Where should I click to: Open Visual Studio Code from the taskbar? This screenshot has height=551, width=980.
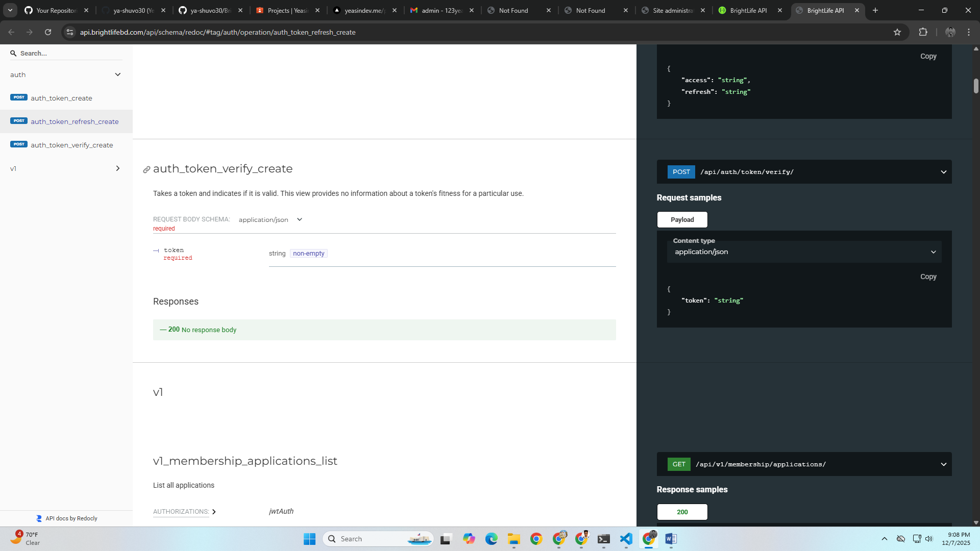[626, 539]
